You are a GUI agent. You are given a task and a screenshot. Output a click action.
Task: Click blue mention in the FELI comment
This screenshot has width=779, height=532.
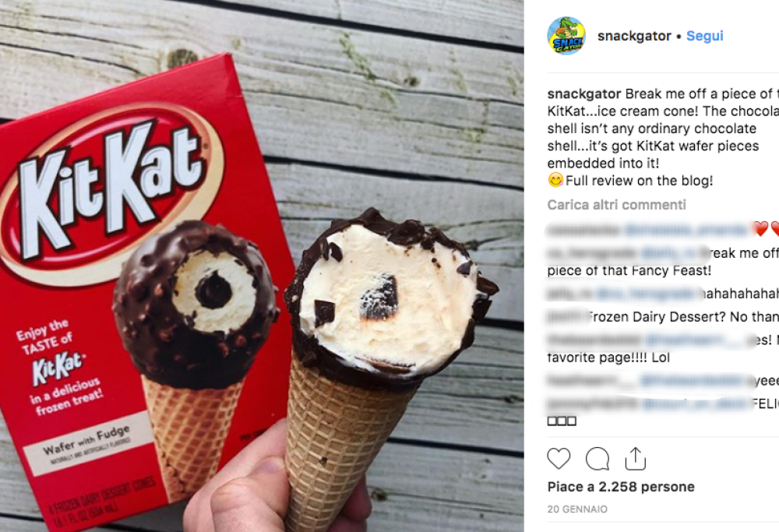coord(695,403)
